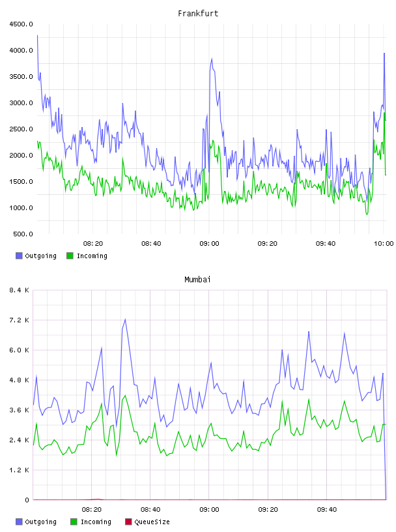Click the 4500.0 y-axis label in Frankfurt chart
Image resolution: width=396 pixels, height=532 pixels.
[x=21, y=24]
